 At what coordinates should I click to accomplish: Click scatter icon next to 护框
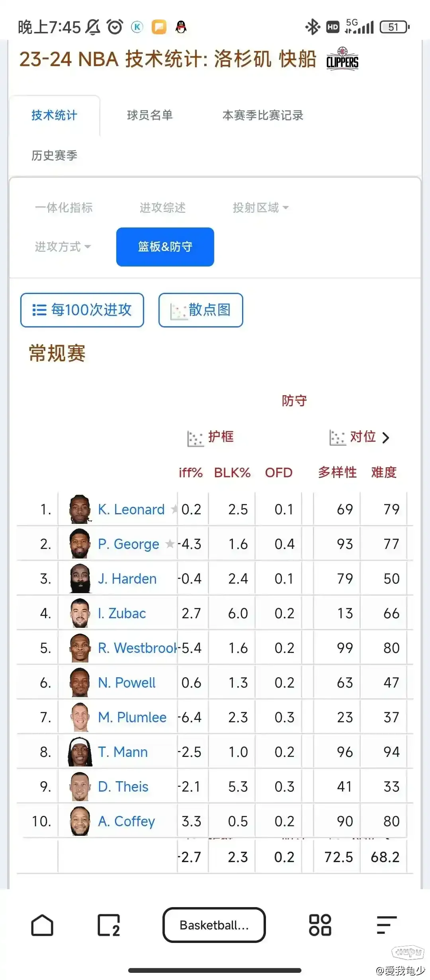click(195, 438)
